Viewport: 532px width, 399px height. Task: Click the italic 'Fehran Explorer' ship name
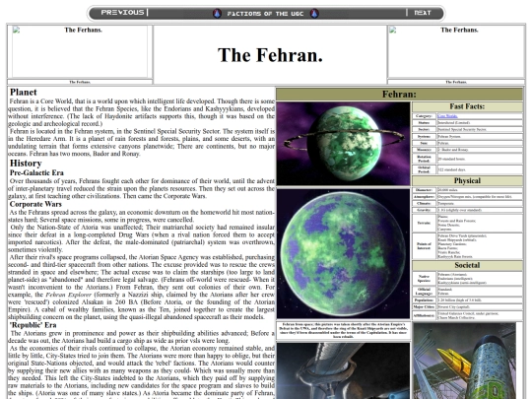[x=68, y=295]
